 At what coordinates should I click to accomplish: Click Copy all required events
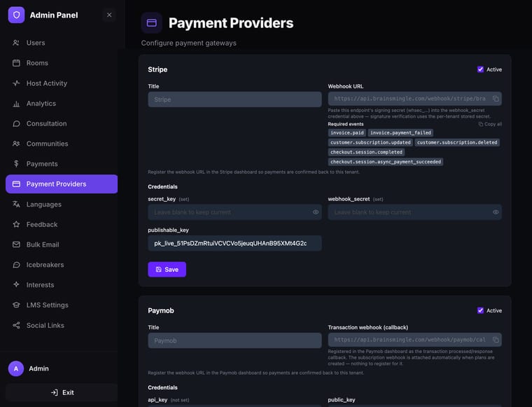(490, 124)
